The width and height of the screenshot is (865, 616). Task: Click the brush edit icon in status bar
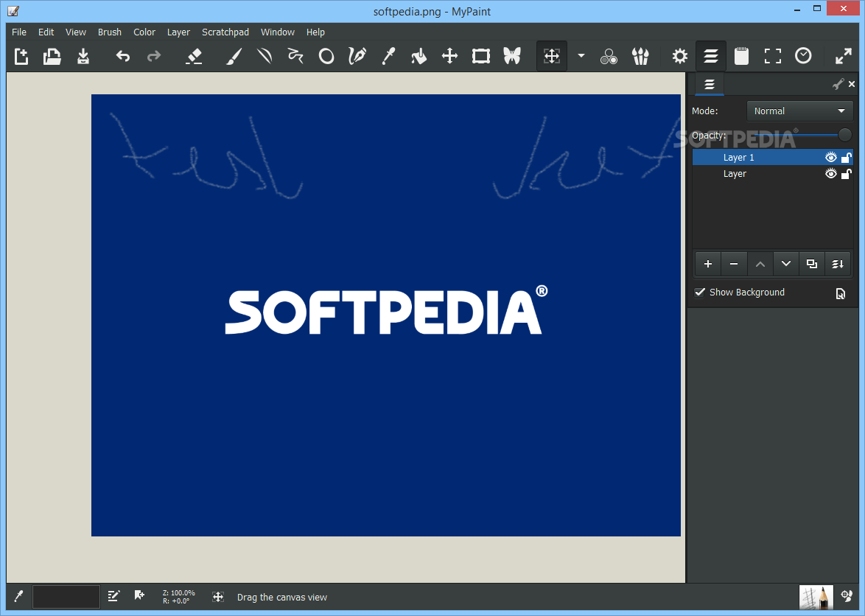pos(113,595)
